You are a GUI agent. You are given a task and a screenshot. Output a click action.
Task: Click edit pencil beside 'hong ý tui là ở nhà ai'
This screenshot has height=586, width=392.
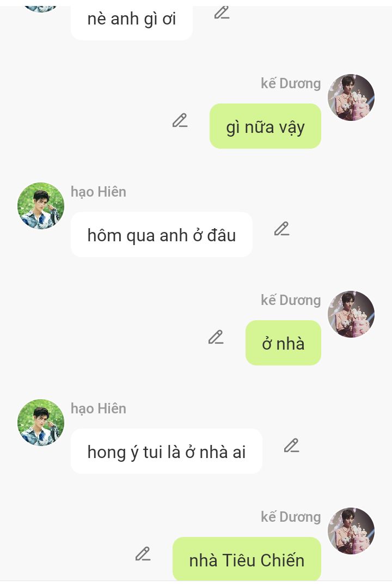(x=291, y=446)
